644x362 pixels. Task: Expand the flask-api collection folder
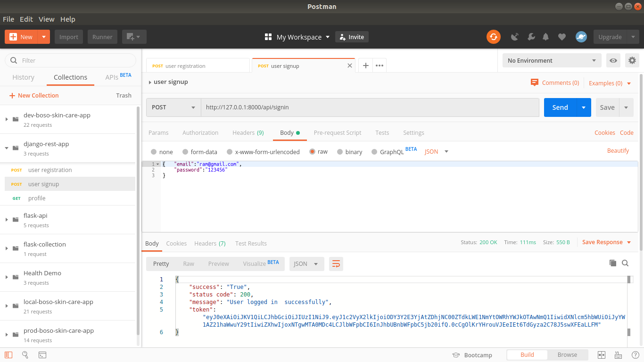[7, 220]
